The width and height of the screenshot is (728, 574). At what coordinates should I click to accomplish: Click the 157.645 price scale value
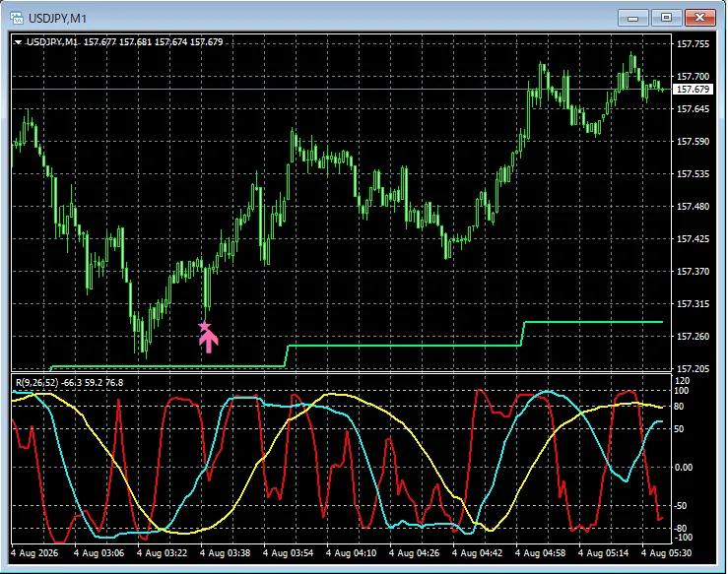694,109
